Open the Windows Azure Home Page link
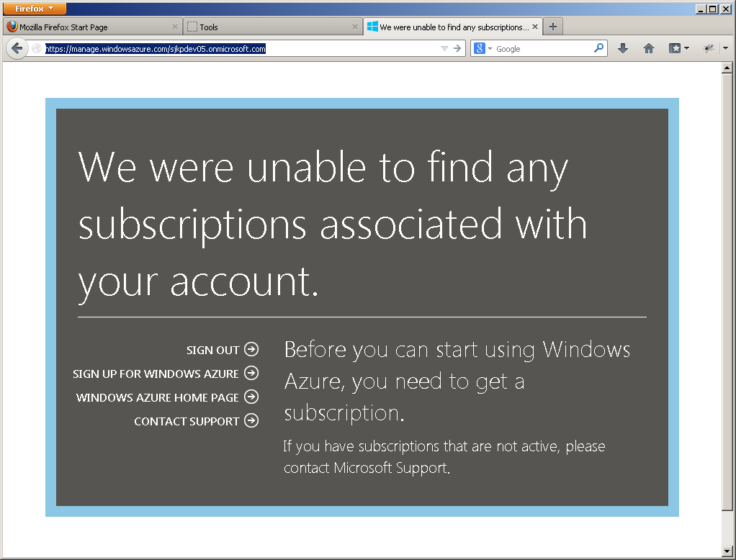This screenshot has height=560, width=736. (x=157, y=397)
